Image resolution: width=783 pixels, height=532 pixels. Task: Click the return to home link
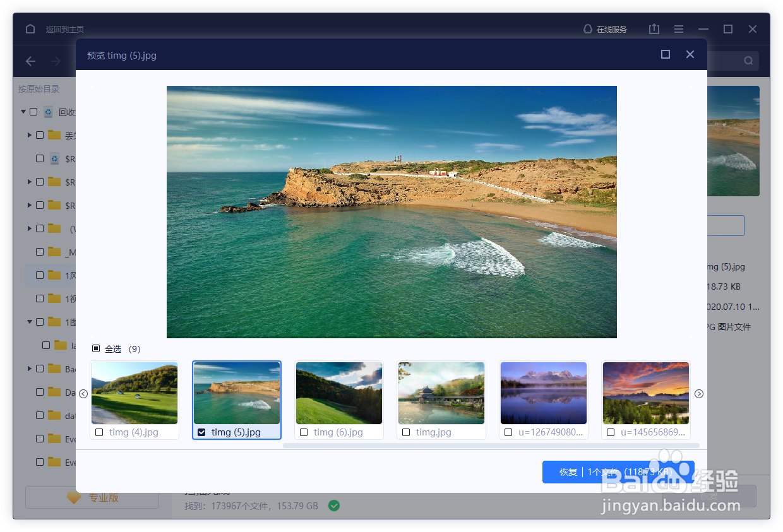(64, 30)
